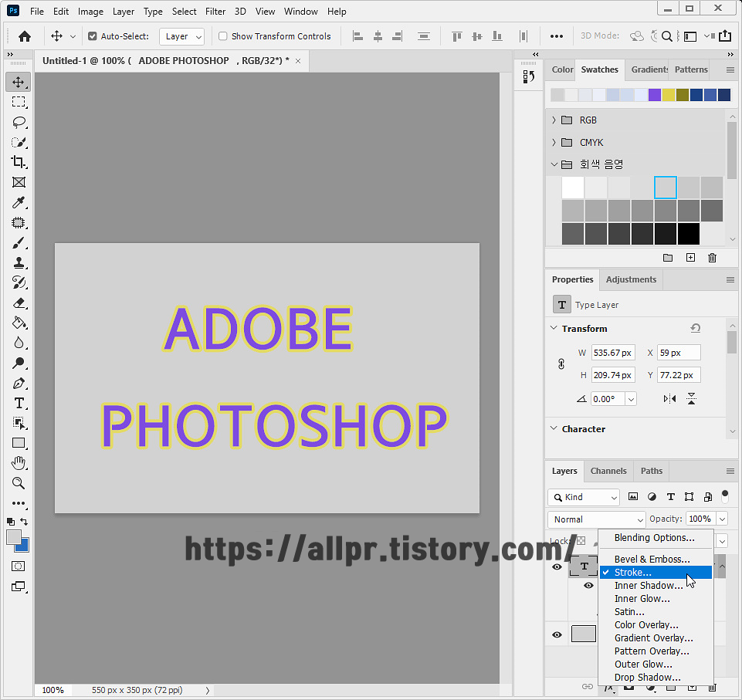Viewport: 742px width, 700px height.
Task: Toggle the pixel layer filter
Action: 632,496
